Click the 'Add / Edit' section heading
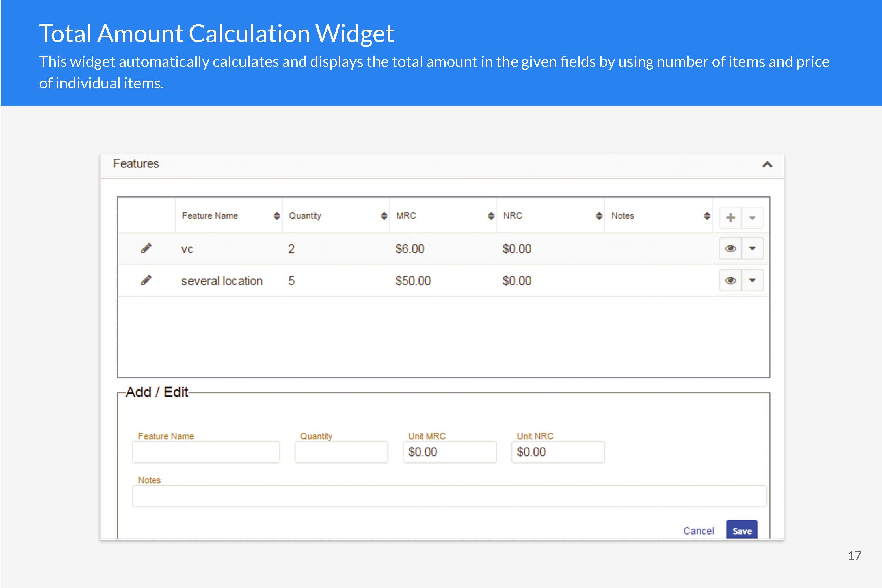Screen dimensions: 882x588 [x=157, y=392]
